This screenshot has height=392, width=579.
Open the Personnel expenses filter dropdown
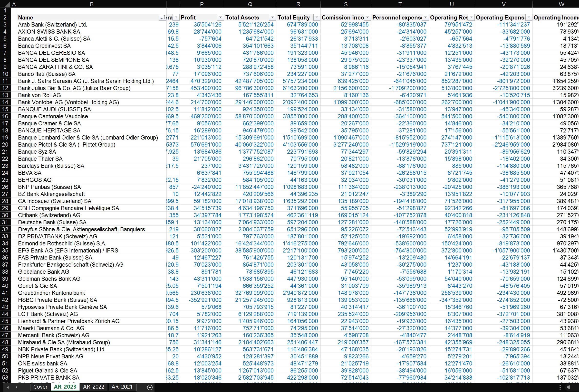425,17
